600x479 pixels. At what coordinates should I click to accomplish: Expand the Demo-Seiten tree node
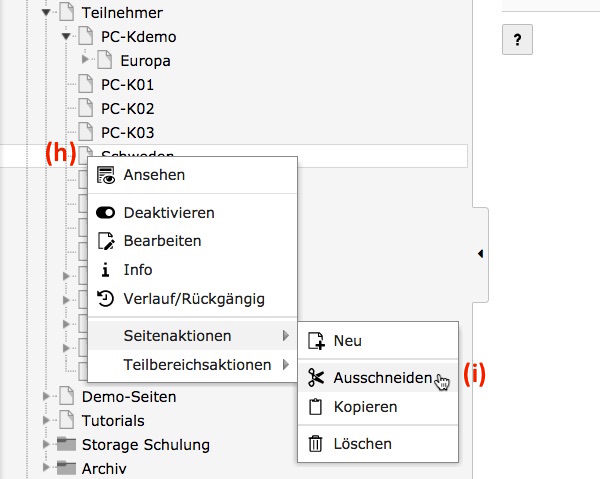[46, 397]
